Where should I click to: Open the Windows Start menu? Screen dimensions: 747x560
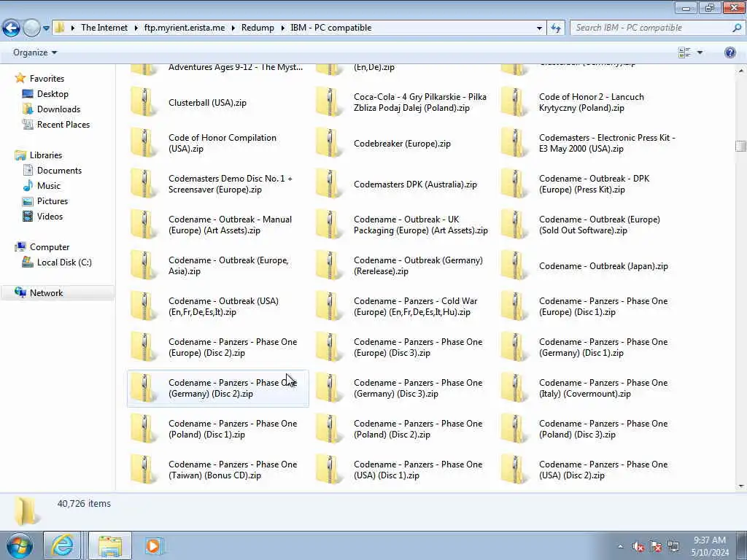[20, 545]
